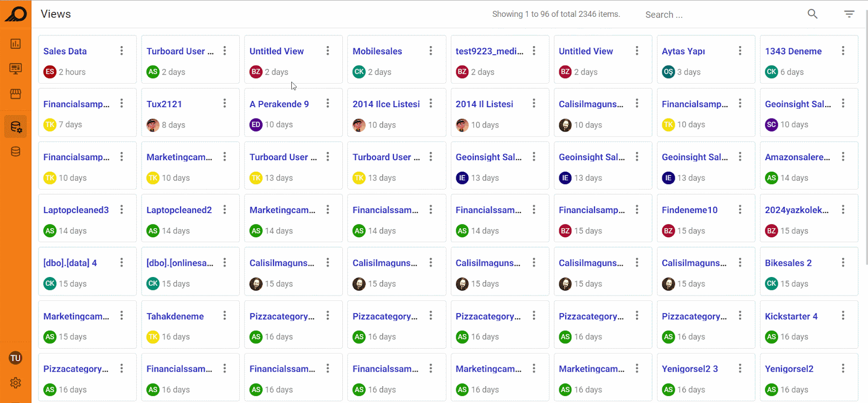Screen dimensions: 868x403
Task: Open three-dot menu on A Perakende 9
Action: (x=328, y=103)
